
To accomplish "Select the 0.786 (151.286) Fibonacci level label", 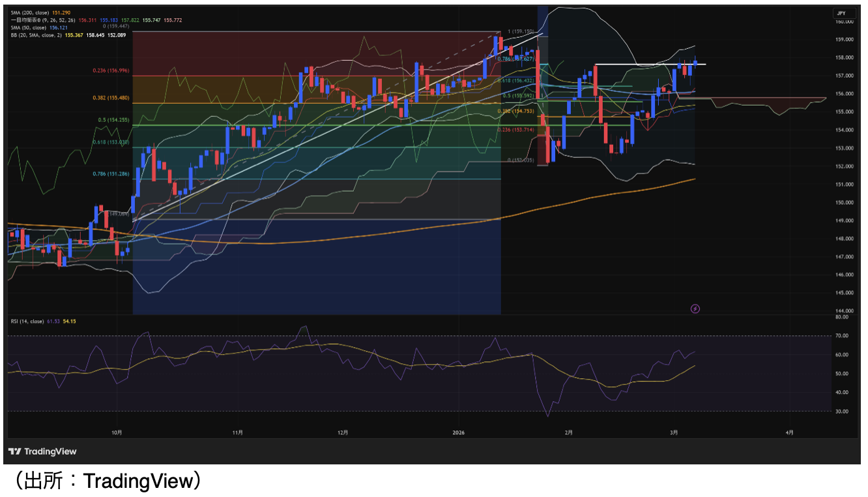I will coord(110,173).
